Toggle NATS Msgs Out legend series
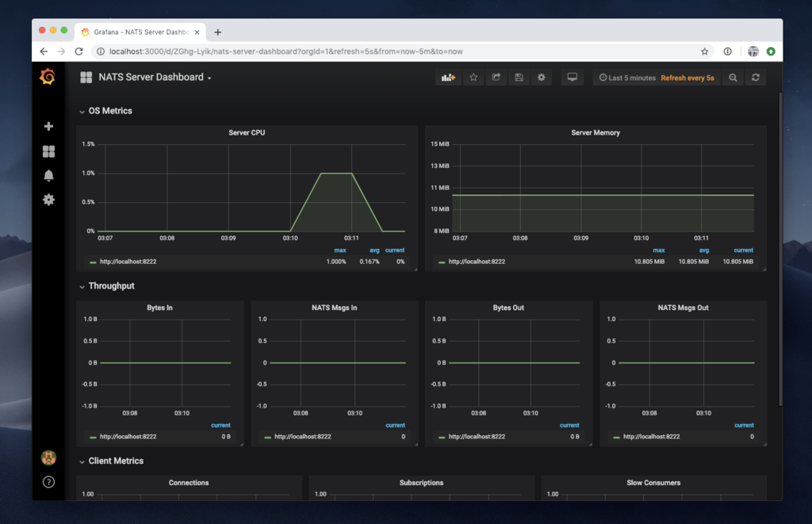 [x=651, y=437]
